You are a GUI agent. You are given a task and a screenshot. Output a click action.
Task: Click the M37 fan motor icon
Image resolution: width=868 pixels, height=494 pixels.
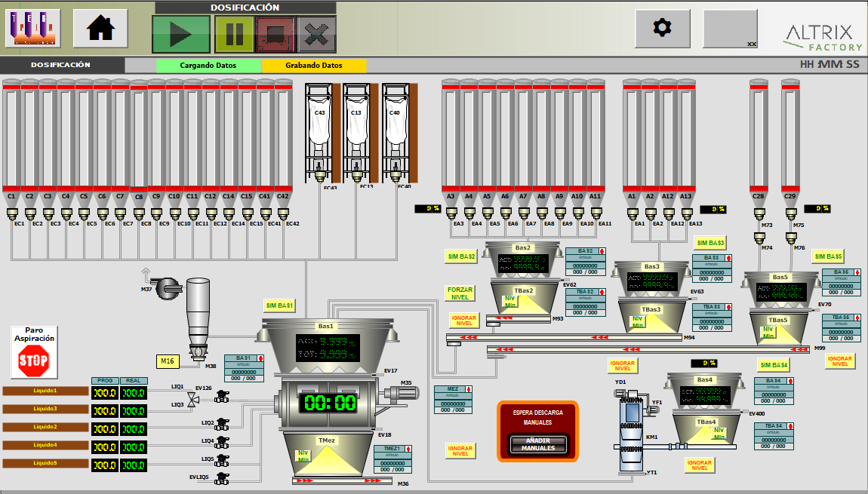click(x=168, y=287)
